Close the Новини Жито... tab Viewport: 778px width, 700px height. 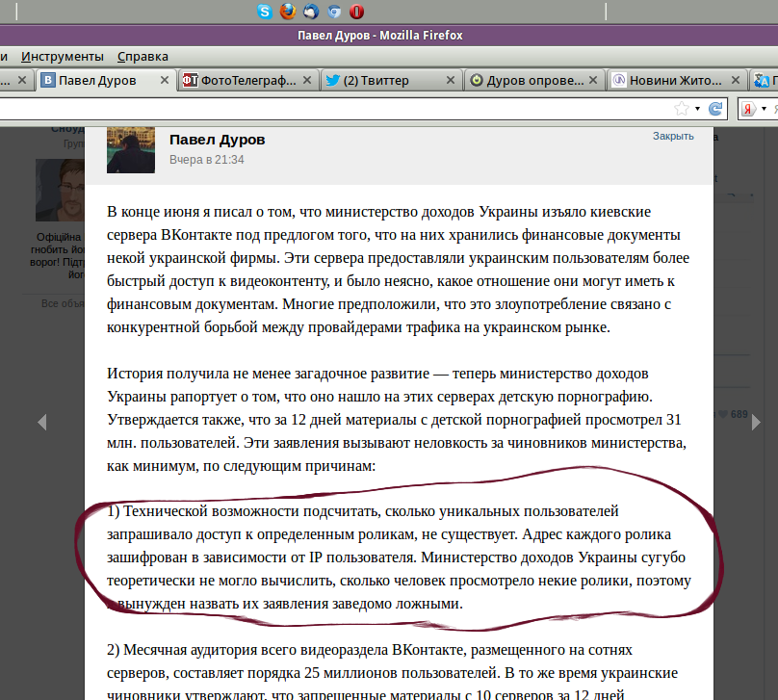point(736,80)
